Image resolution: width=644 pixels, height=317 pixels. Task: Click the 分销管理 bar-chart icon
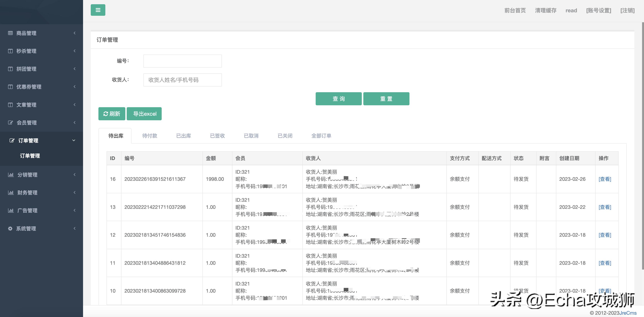tap(11, 175)
